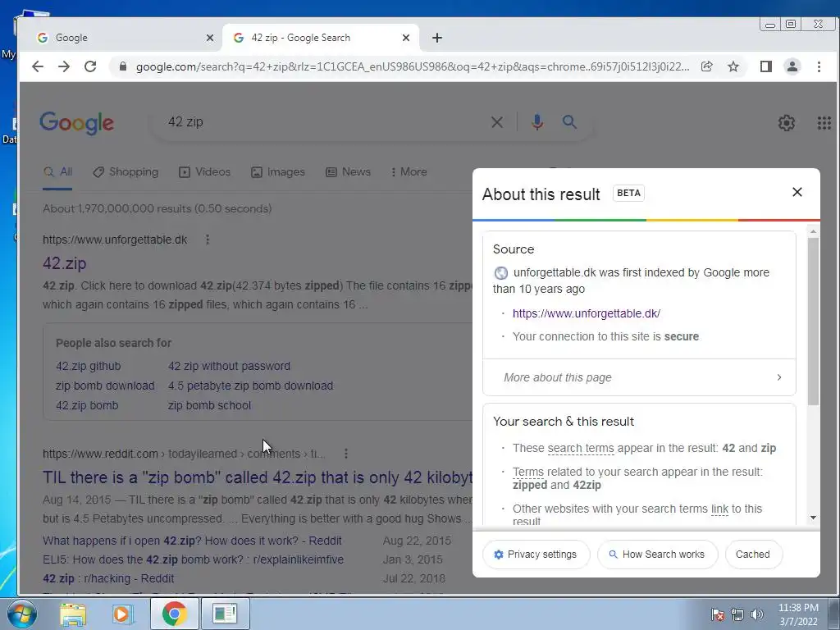Search for '42.zip github'
Image resolution: width=840 pixels, height=630 pixels.
click(x=89, y=366)
